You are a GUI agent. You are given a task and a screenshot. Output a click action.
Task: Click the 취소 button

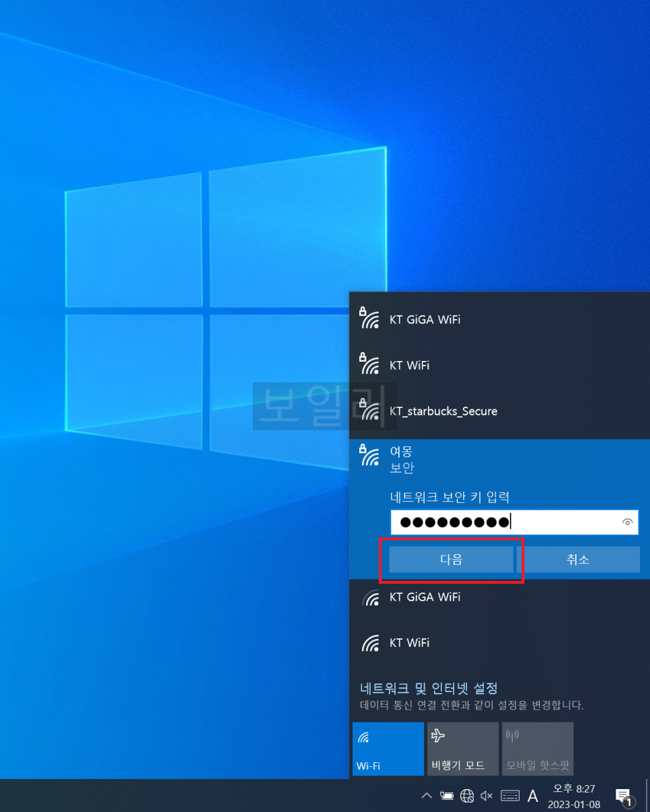point(582,560)
